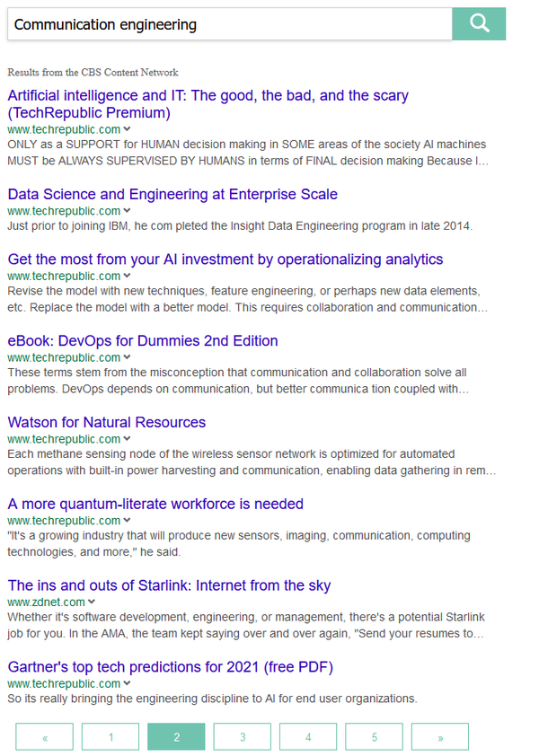Expand URL dropdown under DevOps for Dummies
This screenshot has height=756, width=539.
tap(128, 358)
